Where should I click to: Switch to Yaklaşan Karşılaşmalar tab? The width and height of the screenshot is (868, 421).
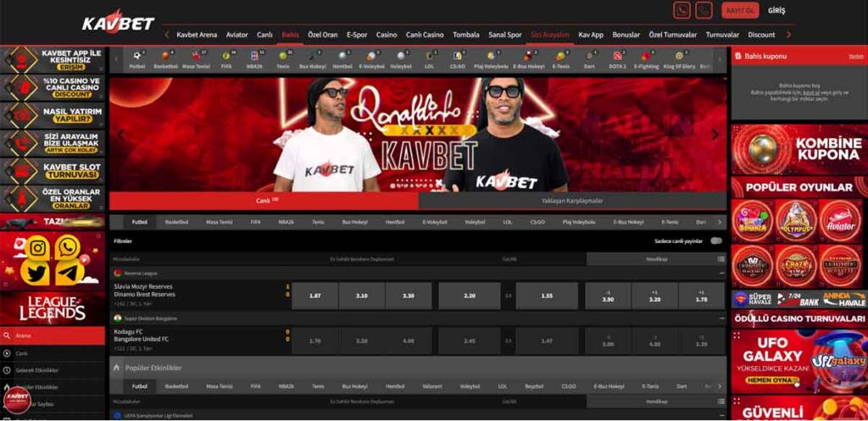click(x=572, y=201)
